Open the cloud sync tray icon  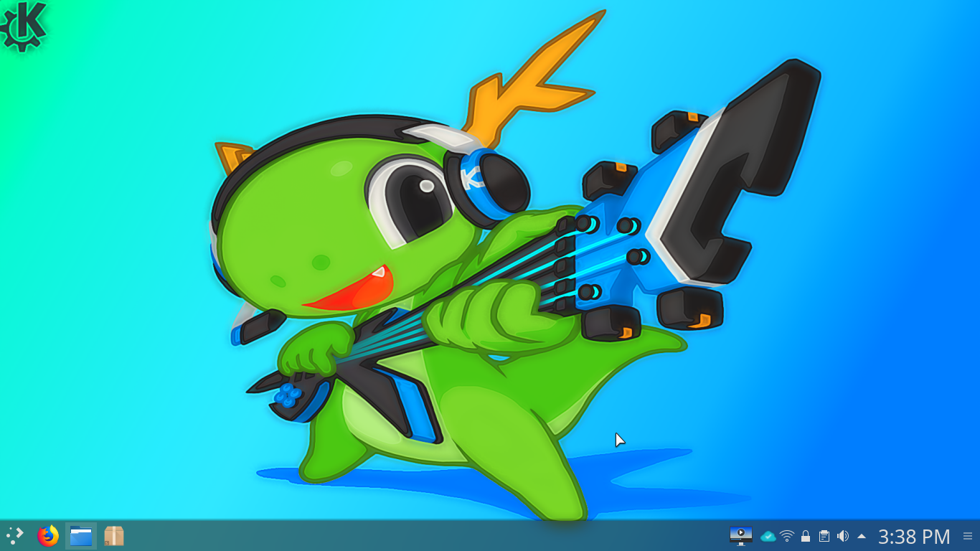pos(768,536)
